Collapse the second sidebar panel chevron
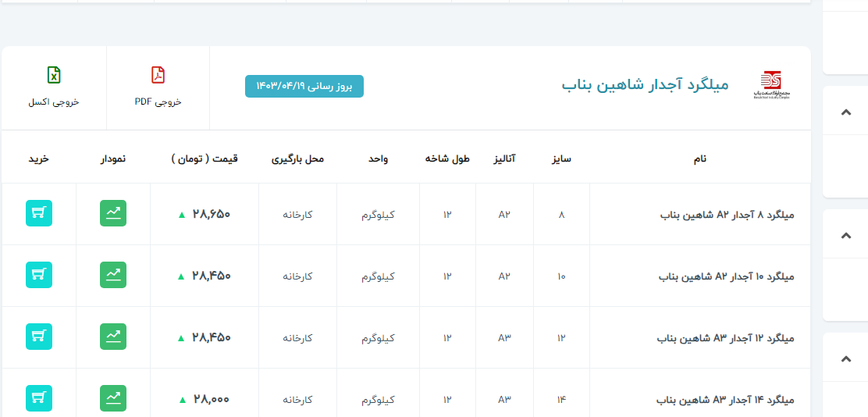This screenshot has height=417, width=868. click(845, 235)
